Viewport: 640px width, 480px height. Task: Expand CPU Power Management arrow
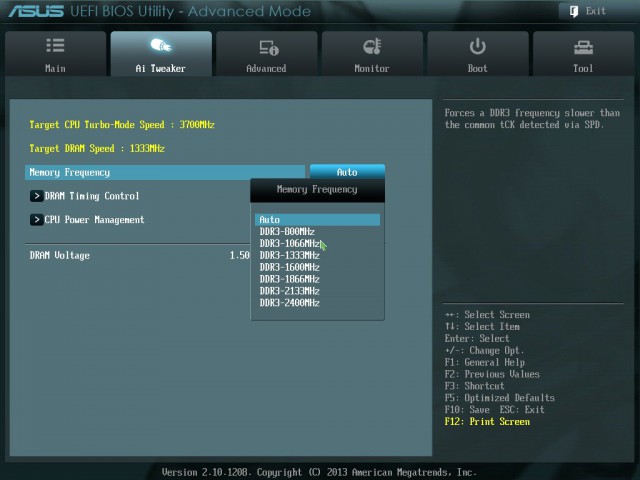pos(36,220)
